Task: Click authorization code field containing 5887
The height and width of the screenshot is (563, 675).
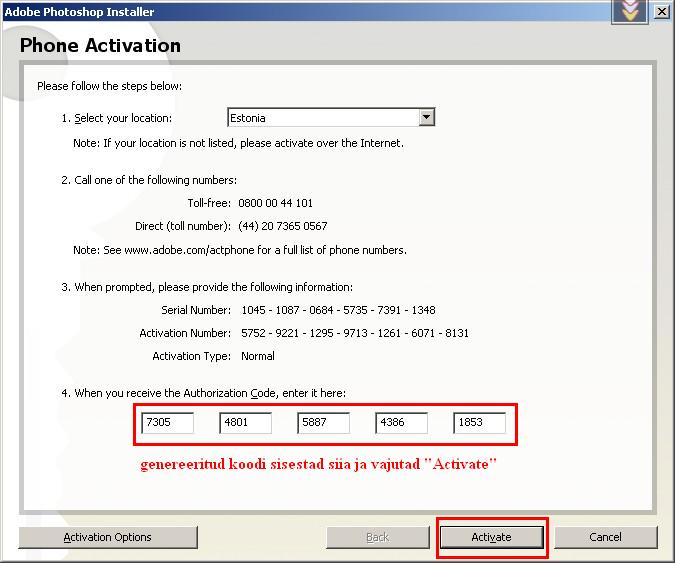Action: (323, 423)
